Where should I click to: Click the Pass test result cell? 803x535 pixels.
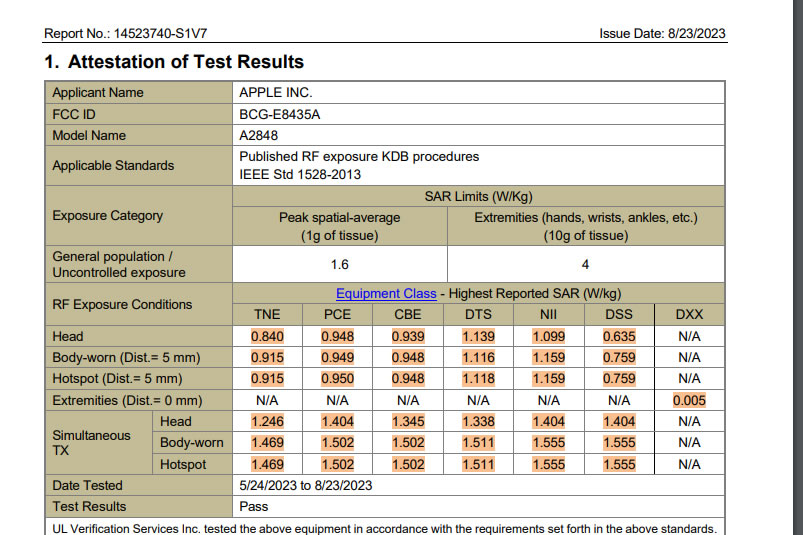[253, 507]
